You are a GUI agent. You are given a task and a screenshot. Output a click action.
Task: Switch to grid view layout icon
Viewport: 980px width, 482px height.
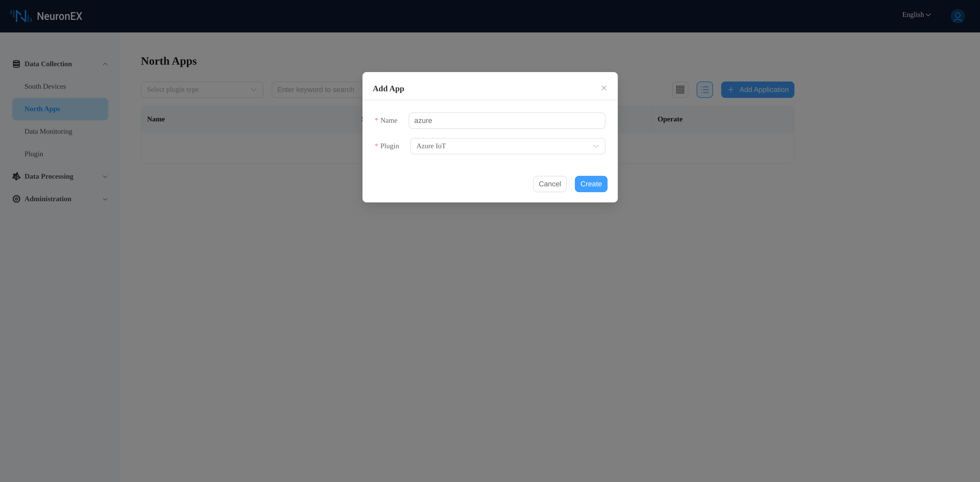pyautogui.click(x=681, y=89)
